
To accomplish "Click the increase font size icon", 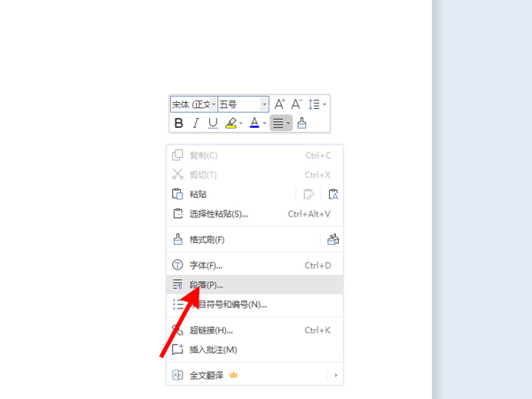I will pyautogui.click(x=279, y=105).
